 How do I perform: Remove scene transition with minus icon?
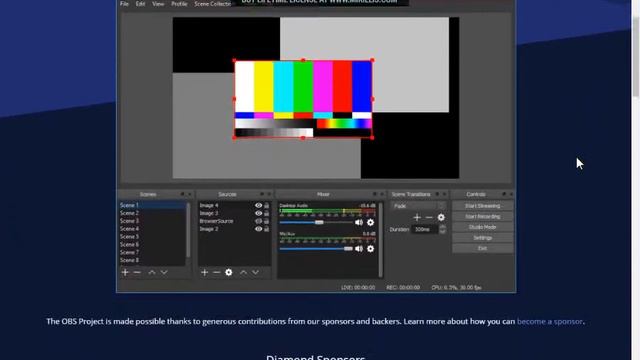429,218
